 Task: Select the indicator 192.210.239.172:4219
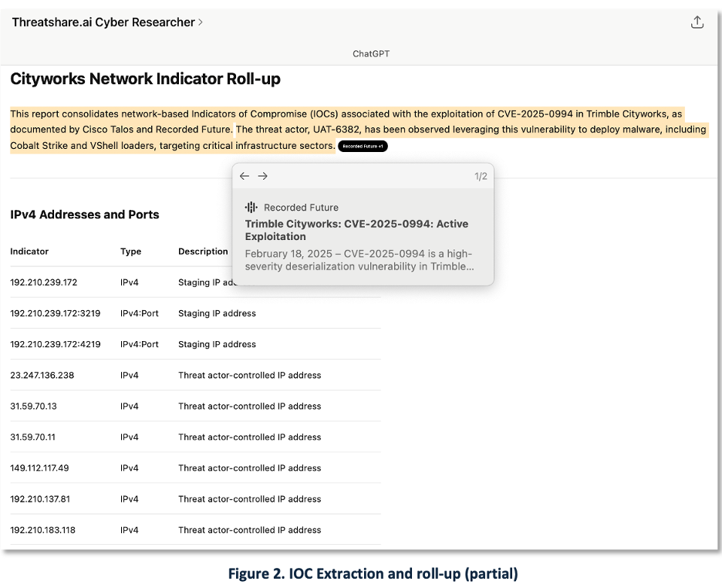(56, 344)
